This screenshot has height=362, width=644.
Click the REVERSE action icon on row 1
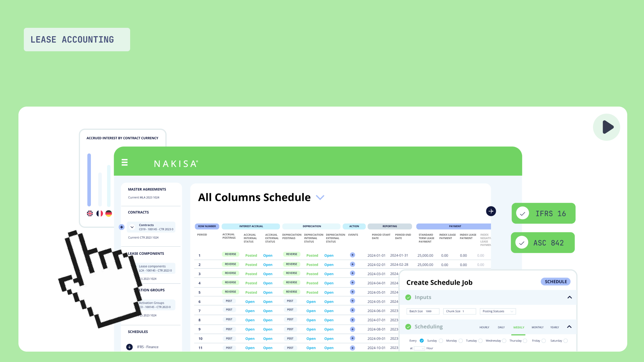tap(230, 254)
